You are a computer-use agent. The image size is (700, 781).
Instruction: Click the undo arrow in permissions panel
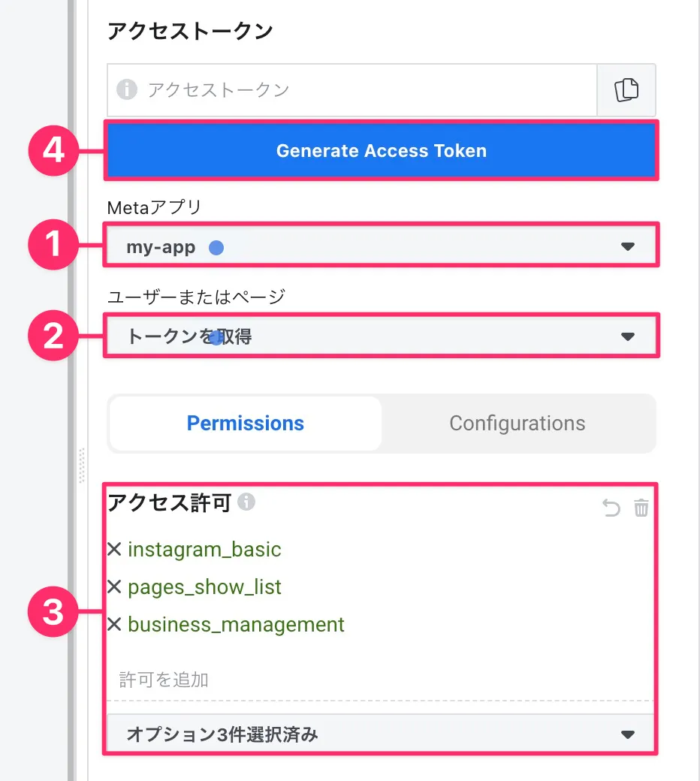(x=611, y=509)
